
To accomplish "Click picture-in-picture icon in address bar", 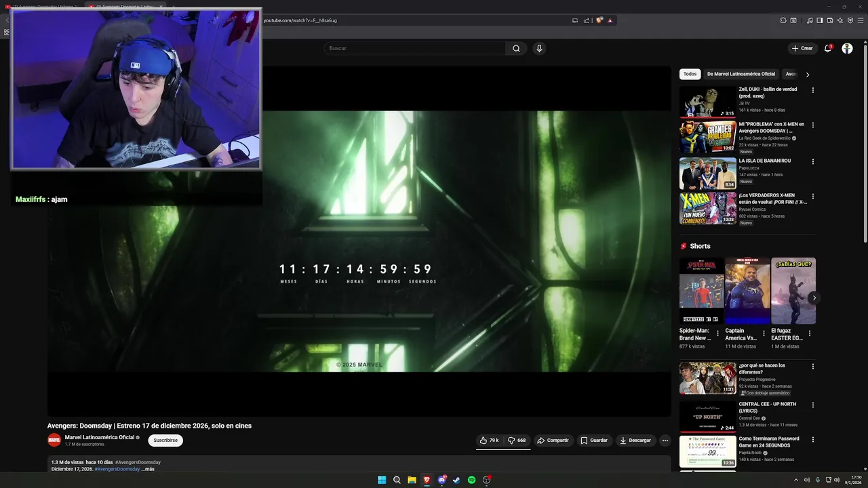I will point(575,20).
